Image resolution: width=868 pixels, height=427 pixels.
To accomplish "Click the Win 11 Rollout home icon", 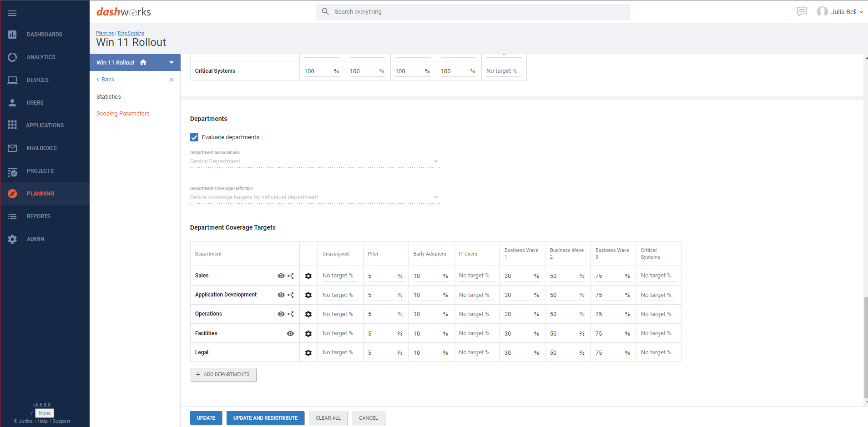I will (143, 62).
